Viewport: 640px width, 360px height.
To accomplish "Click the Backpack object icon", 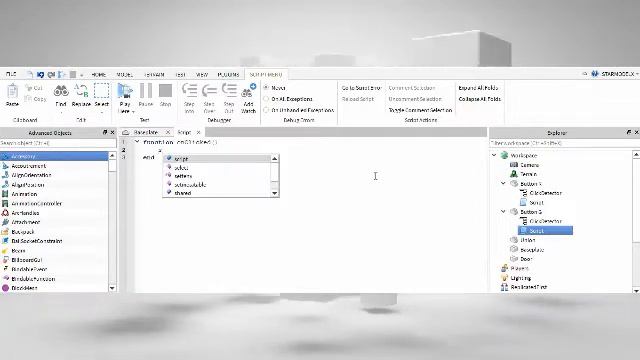I will click(5, 231).
